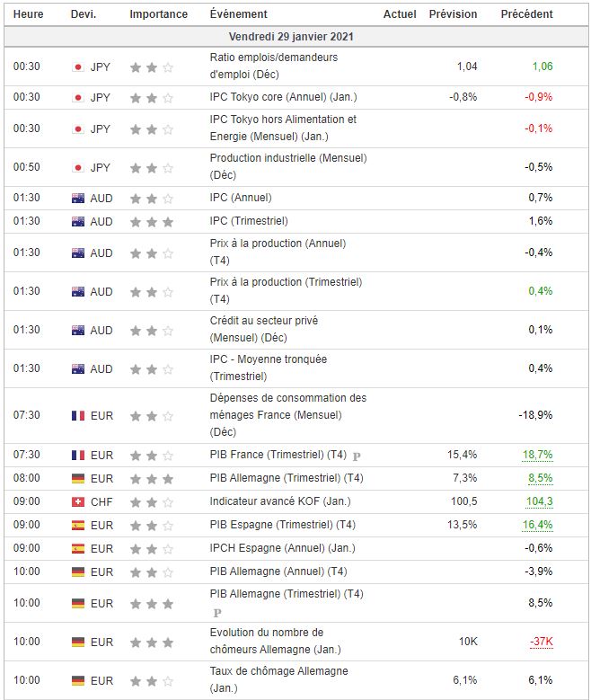Screen dimensions: 591x700
Task: Click the Swiss flag next to CHF
Action: click(x=77, y=502)
